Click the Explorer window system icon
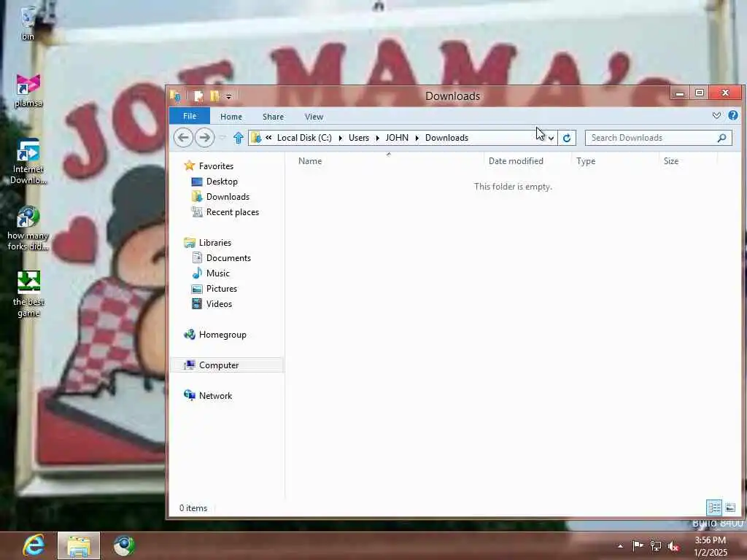 click(x=175, y=96)
